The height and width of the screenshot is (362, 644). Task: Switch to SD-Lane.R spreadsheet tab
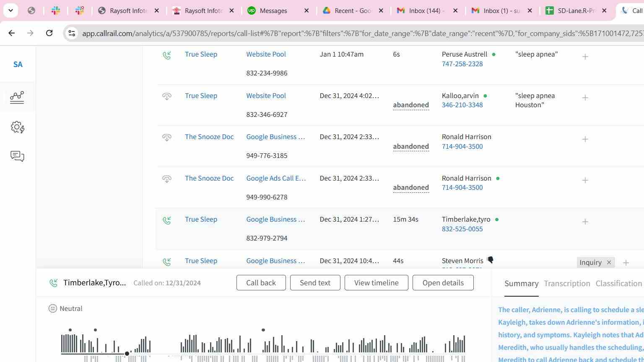[x=576, y=11]
